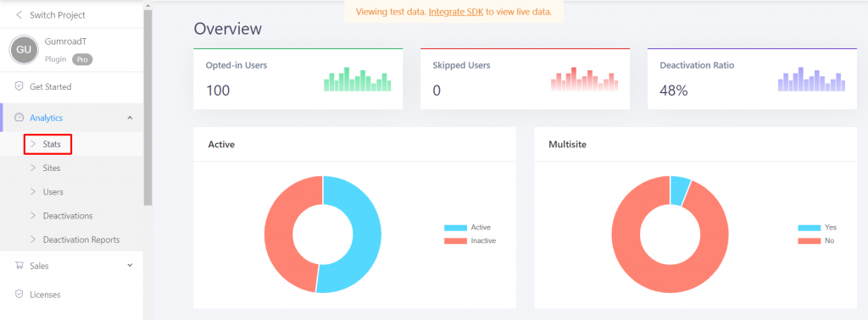The image size is (868, 320).
Task: Click the chevron beside Deactivation Reports
Action: [33, 240]
